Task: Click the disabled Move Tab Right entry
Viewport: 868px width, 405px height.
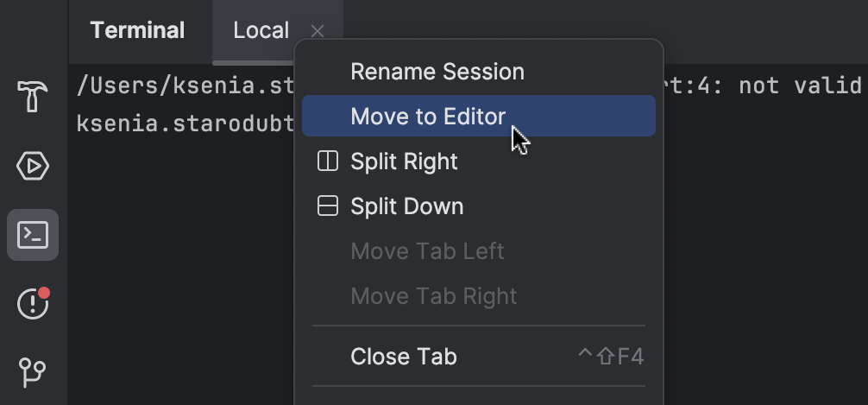Action: point(433,296)
